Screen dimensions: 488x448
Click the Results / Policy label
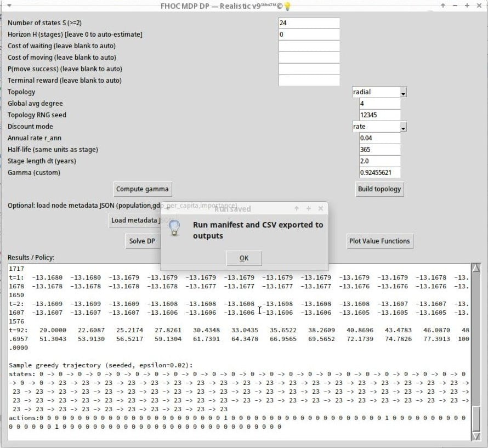coord(31,258)
